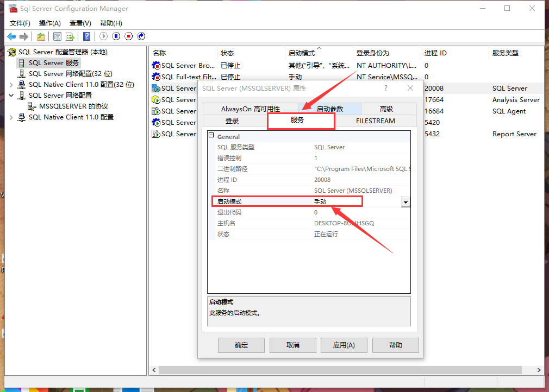Sort by the 登录身份为 column header

coord(387,53)
